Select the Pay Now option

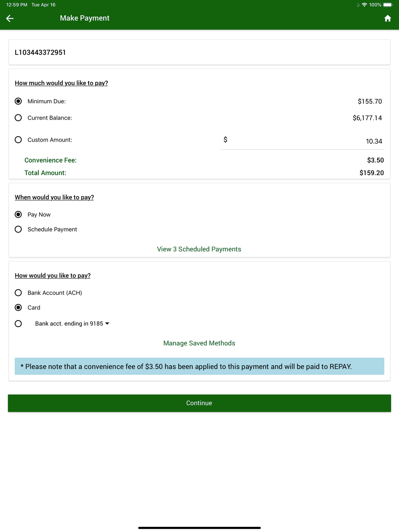[x=18, y=215]
